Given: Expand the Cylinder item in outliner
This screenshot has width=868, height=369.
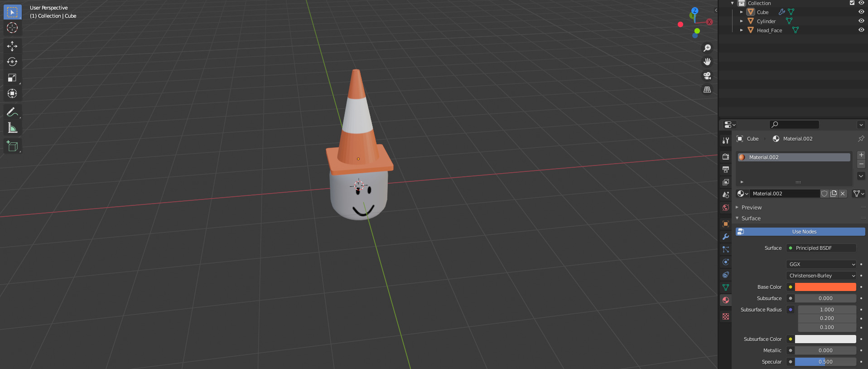Looking at the screenshot, I should [x=742, y=21].
